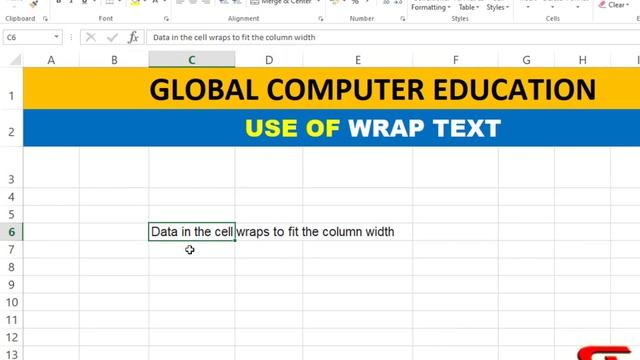Select row 9 header
The width and height of the screenshot is (640, 360).
point(11,284)
